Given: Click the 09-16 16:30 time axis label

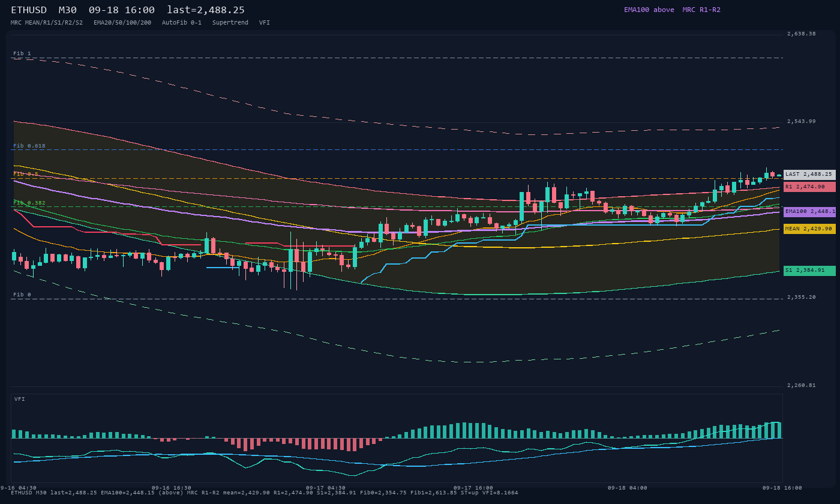Looking at the screenshot, I should pyautogui.click(x=172, y=488).
